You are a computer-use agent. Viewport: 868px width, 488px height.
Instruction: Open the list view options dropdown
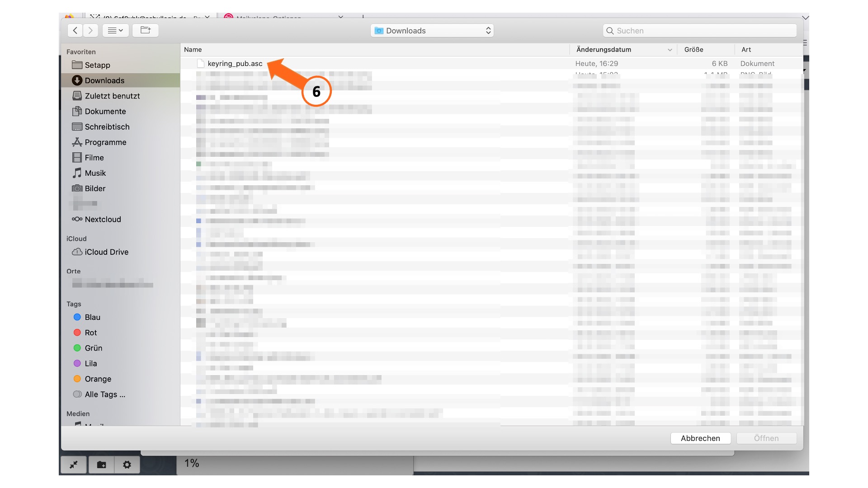click(116, 30)
